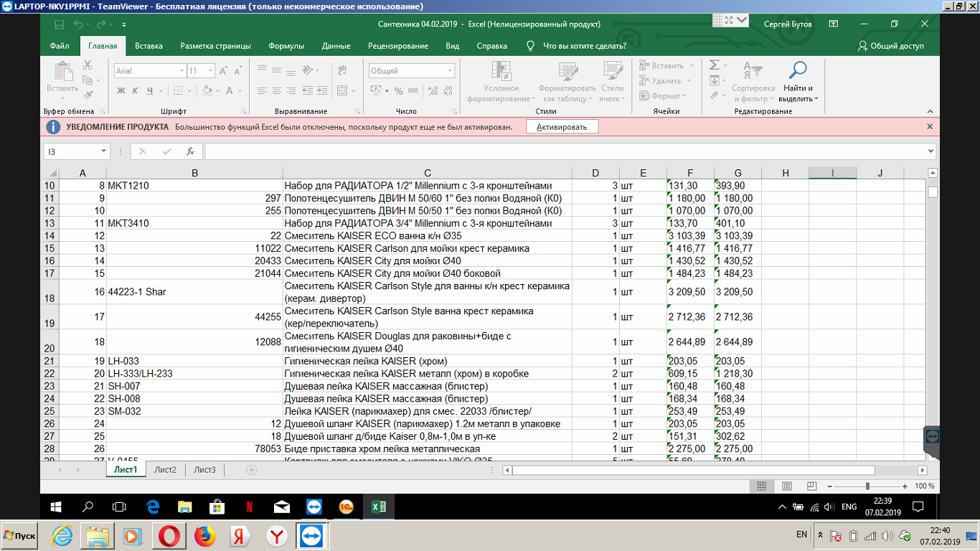Click the decrease decimal icon

(447, 90)
